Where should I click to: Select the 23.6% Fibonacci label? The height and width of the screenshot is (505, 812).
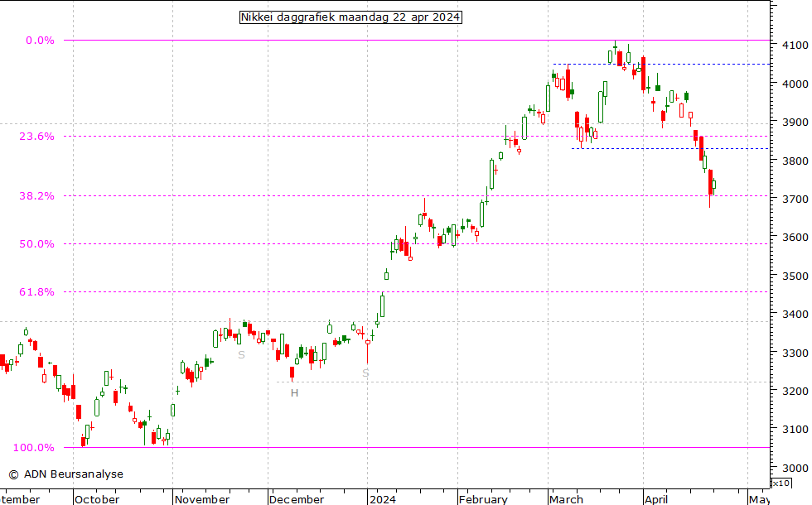pos(36,136)
